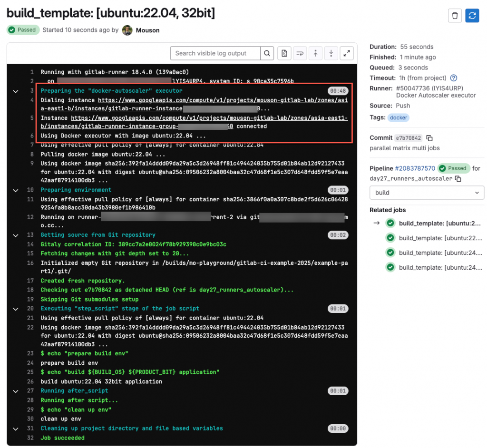Jump to bottom of the log
The width and height of the screenshot is (487, 448).
pyautogui.click(x=331, y=53)
